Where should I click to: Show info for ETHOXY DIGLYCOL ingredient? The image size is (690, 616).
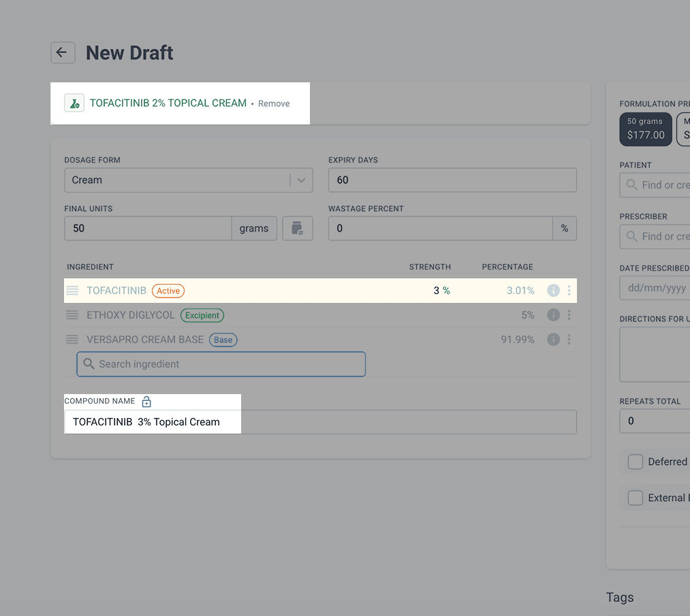(553, 315)
